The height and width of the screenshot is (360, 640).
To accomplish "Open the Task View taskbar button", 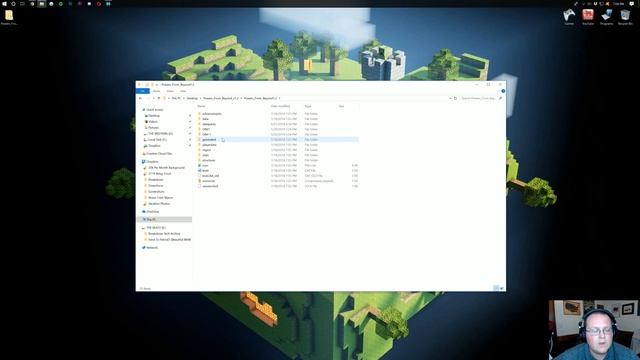I will pos(22,4).
